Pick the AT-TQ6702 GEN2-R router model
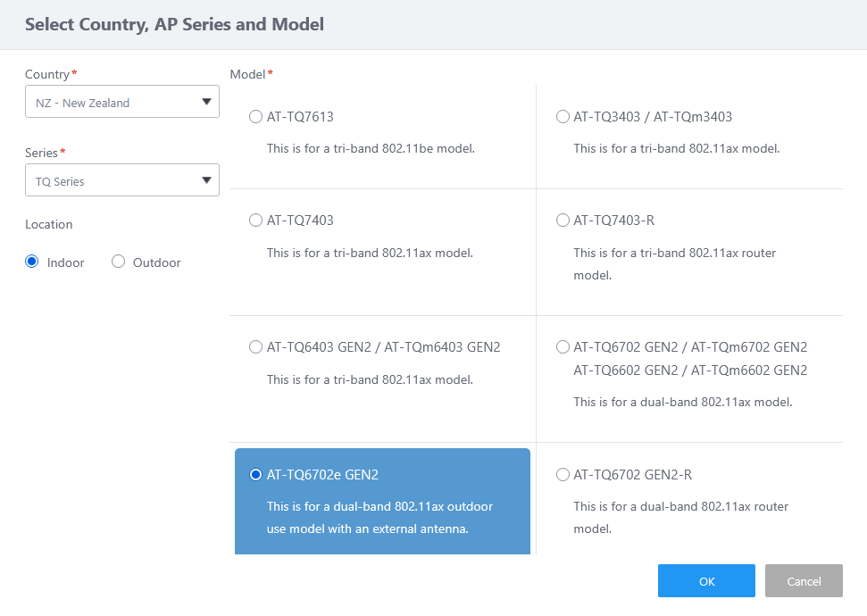 pyautogui.click(x=563, y=475)
